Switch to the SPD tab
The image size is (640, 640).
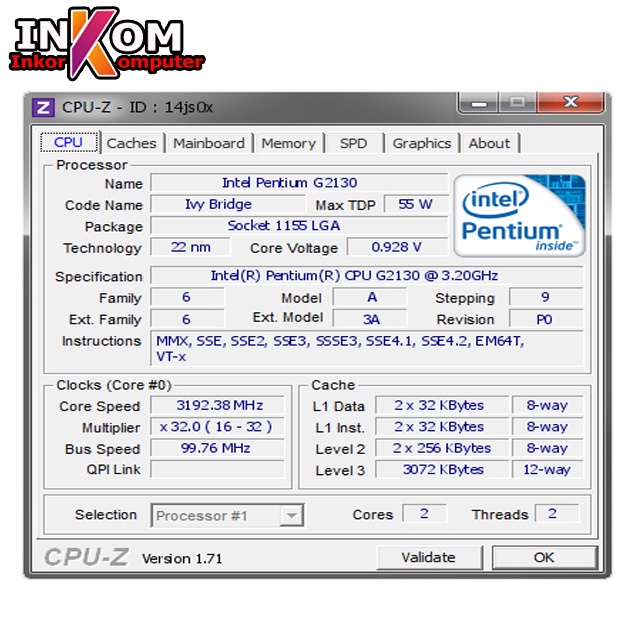(353, 143)
